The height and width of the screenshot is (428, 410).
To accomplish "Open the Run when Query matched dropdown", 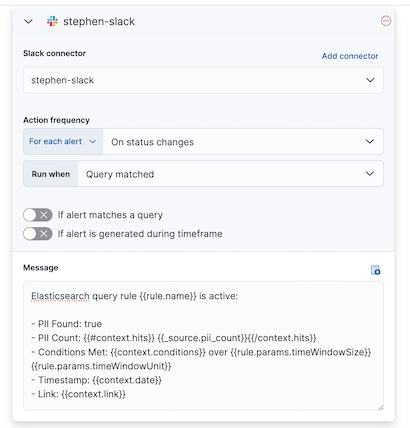I will pos(231,174).
